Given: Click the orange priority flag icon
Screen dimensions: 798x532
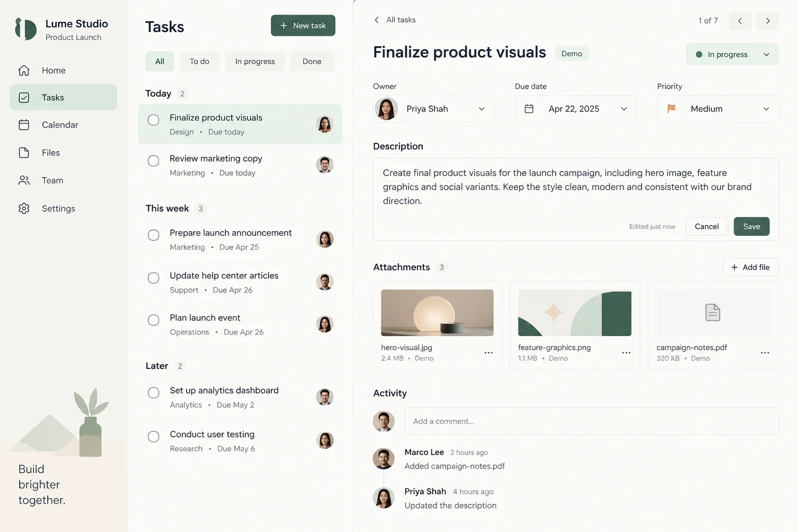Looking at the screenshot, I should point(671,109).
